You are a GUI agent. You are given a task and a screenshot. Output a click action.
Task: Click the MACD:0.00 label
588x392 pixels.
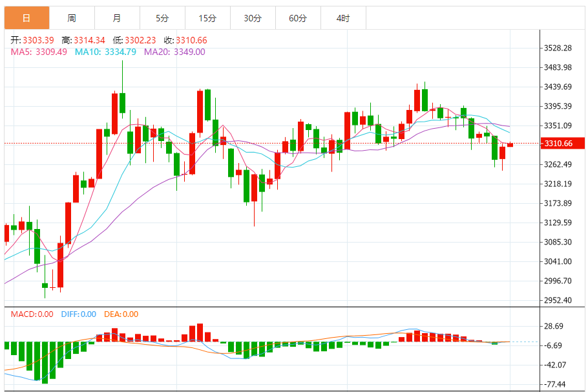(32, 314)
